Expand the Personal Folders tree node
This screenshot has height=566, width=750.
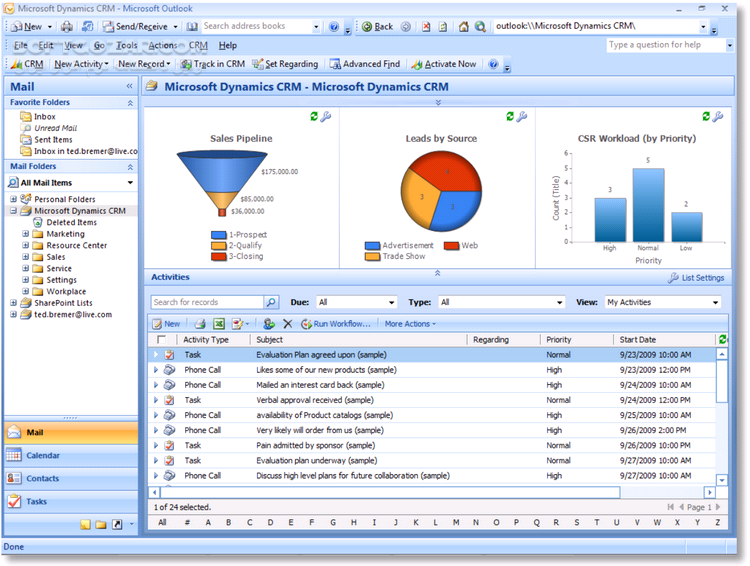tap(13, 199)
